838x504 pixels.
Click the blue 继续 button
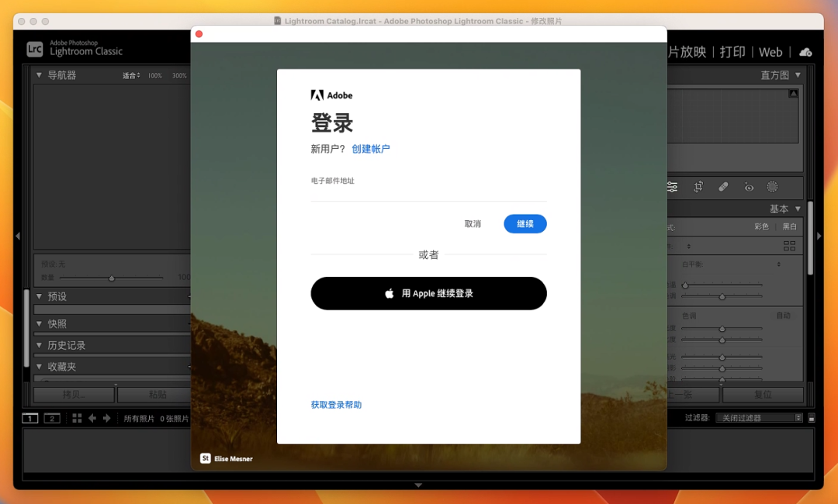[x=525, y=224]
